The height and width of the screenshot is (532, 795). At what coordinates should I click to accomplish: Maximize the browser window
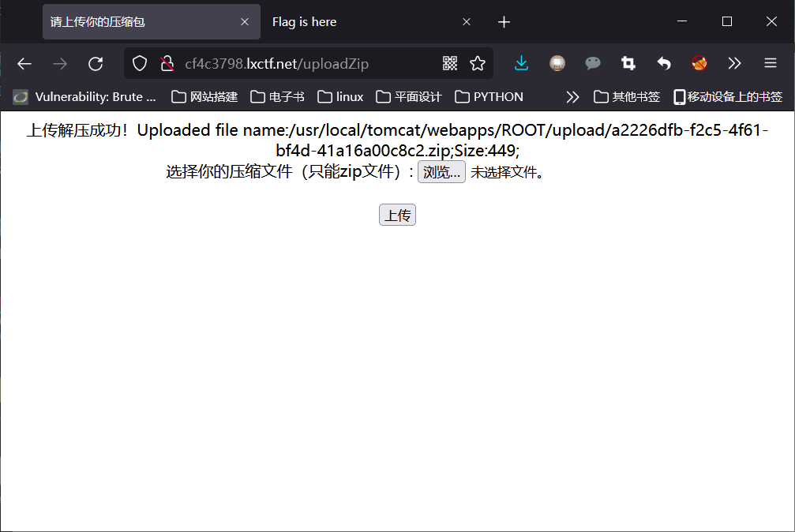coord(726,21)
